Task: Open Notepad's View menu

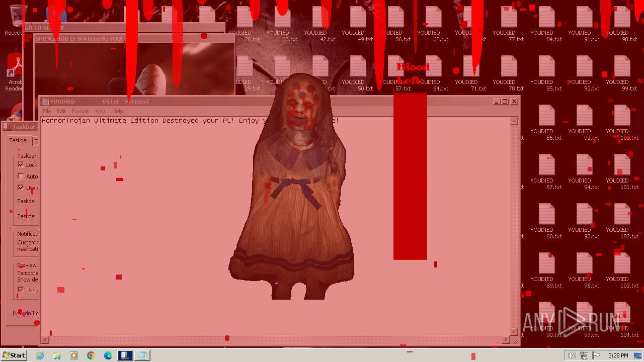Action: coord(101,111)
